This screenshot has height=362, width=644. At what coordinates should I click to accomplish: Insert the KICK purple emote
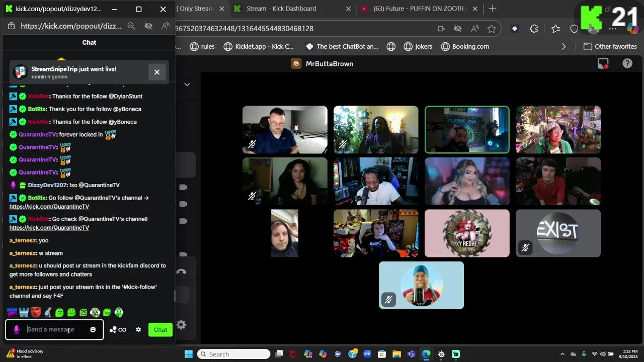[12, 312]
